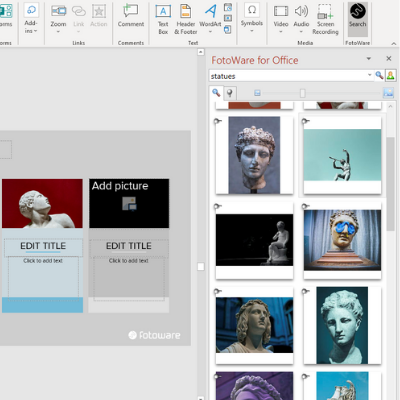
Task: Click the Add picture placeholder icon on slide
Action: tap(129, 204)
